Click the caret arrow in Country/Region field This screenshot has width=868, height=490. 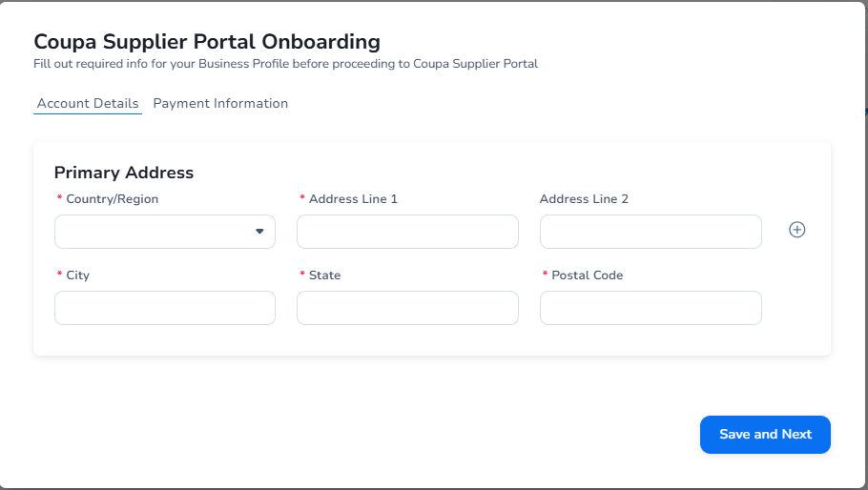click(x=259, y=232)
